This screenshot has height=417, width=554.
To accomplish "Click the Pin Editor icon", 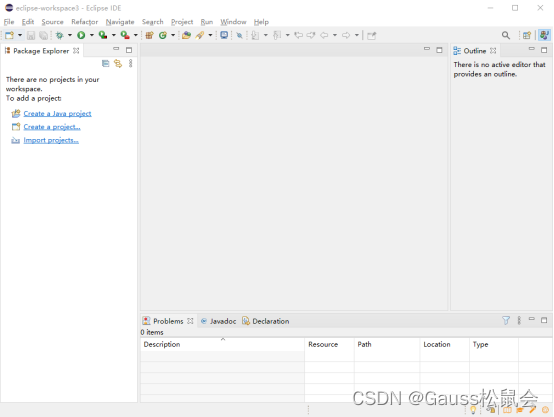I will pos(371,35).
